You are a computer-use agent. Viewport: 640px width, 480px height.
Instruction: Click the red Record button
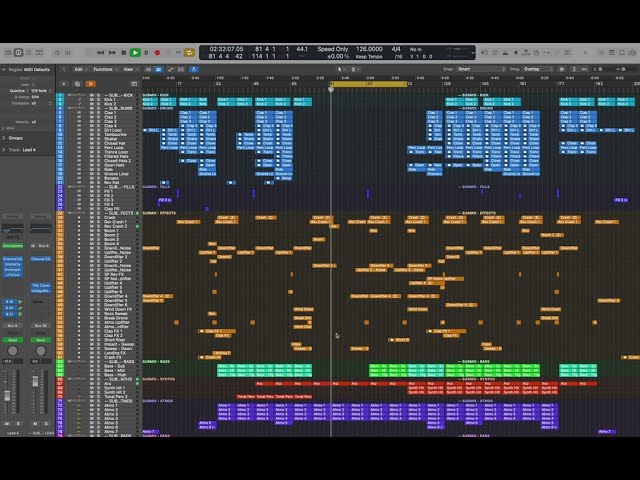[157, 53]
